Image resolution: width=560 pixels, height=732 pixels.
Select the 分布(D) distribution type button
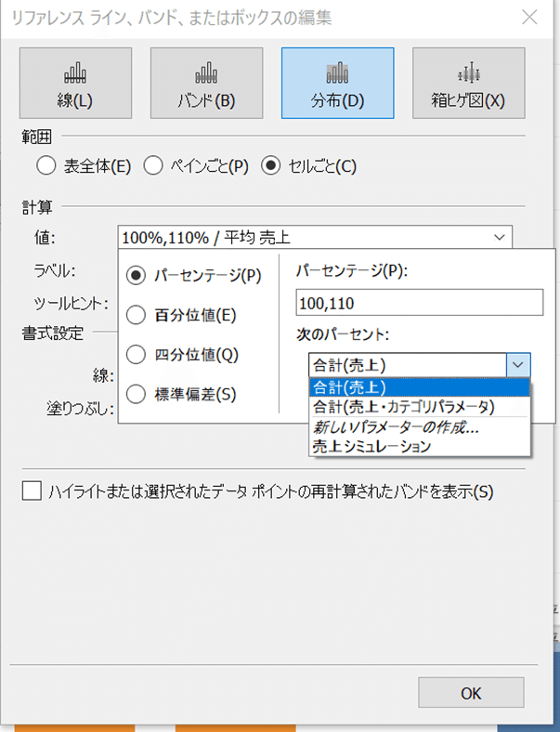pos(337,83)
